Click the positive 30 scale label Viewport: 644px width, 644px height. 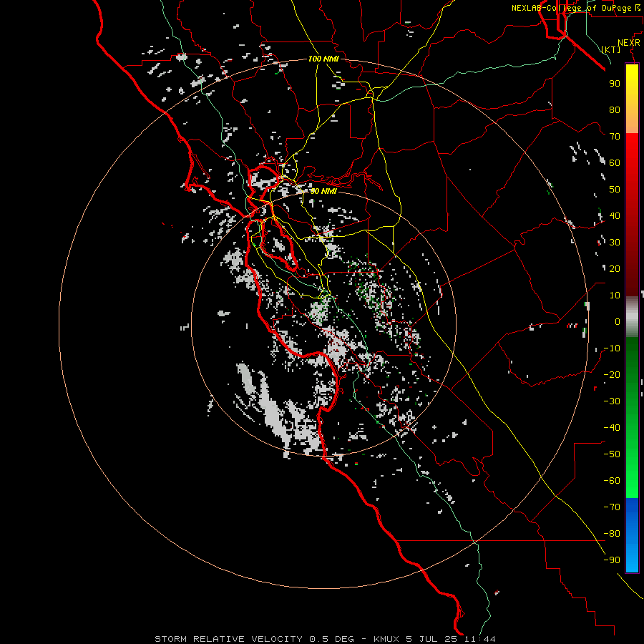tap(615, 243)
